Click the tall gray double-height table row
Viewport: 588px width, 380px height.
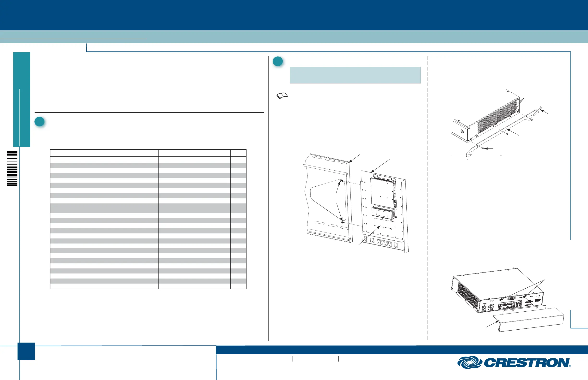point(148,208)
